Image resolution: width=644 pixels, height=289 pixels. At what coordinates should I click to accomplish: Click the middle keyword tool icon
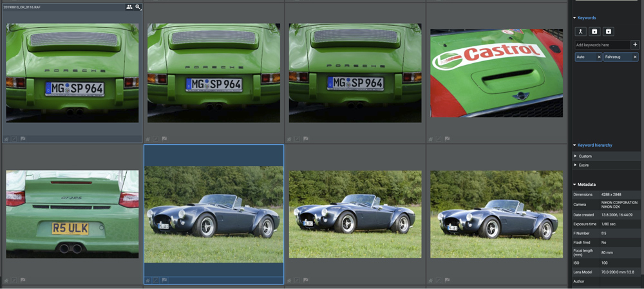pos(594,32)
